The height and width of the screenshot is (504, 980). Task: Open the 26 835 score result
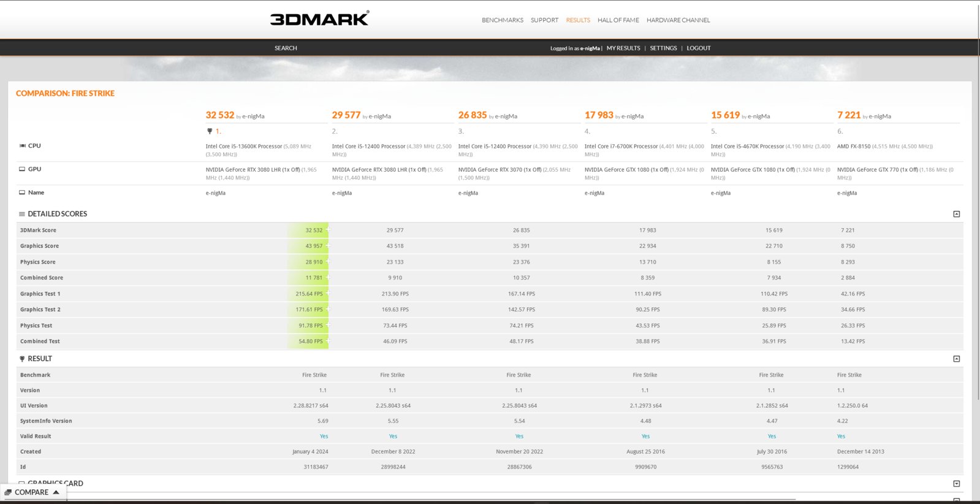pos(473,115)
